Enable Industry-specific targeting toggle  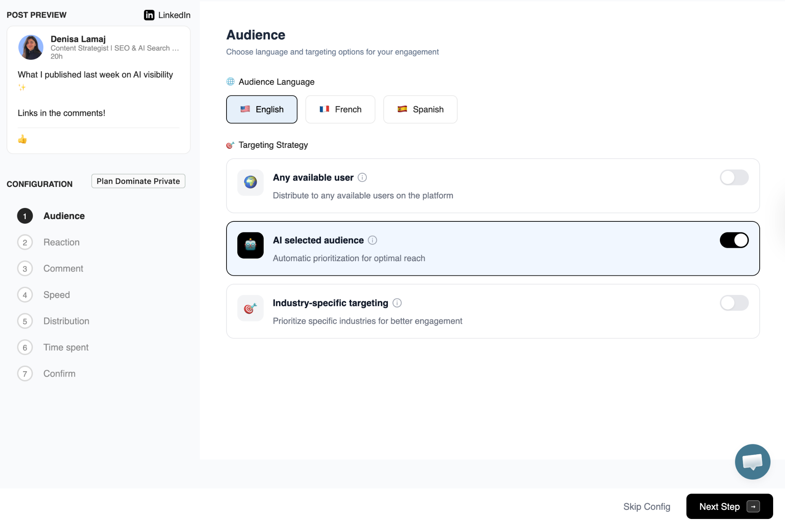[x=734, y=303]
